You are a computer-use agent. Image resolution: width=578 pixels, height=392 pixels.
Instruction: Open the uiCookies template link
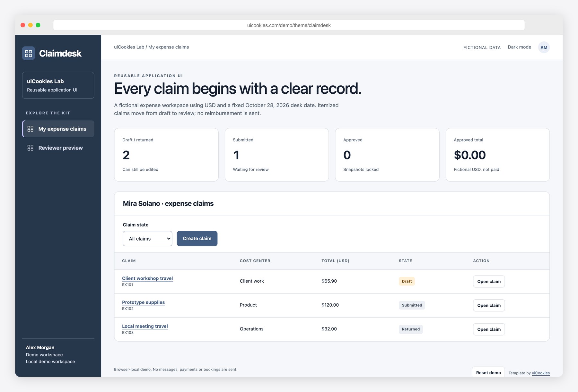click(541, 373)
